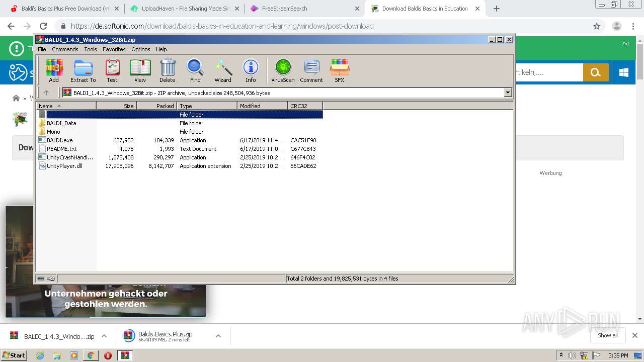Run the Test archive tool

click(x=112, y=70)
